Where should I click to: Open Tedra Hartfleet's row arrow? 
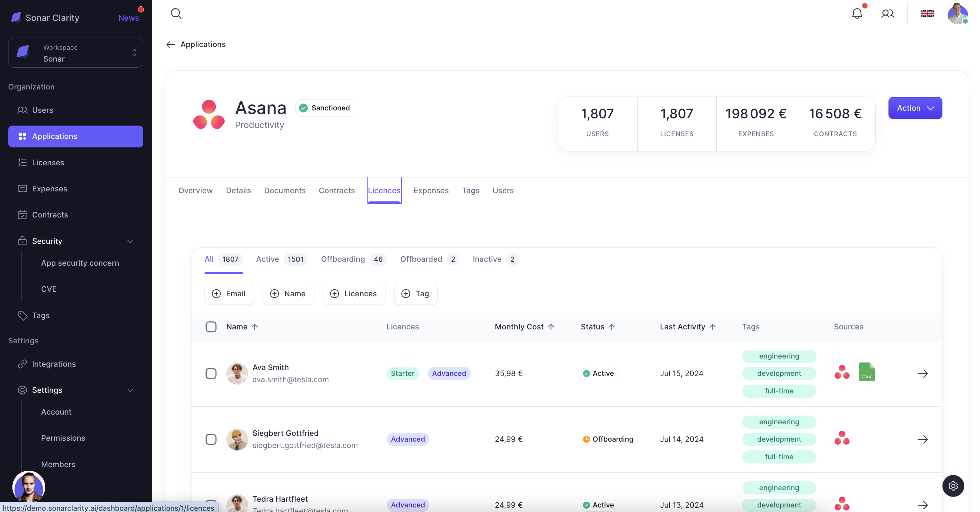coord(922,506)
